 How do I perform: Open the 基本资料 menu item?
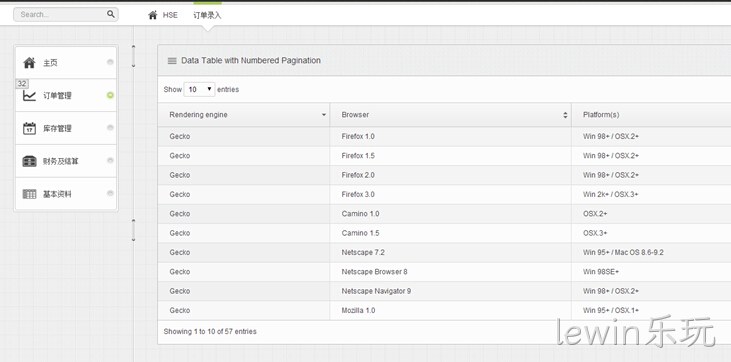click(x=66, y=194)
